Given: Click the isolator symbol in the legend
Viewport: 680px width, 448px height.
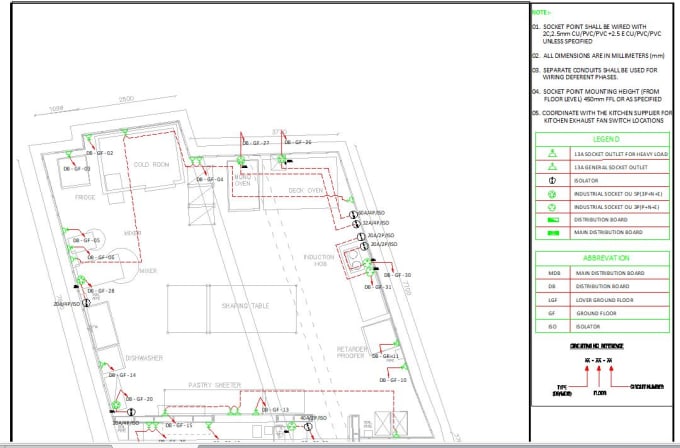Looking at the screenshot, I should [x=552, y=180].
